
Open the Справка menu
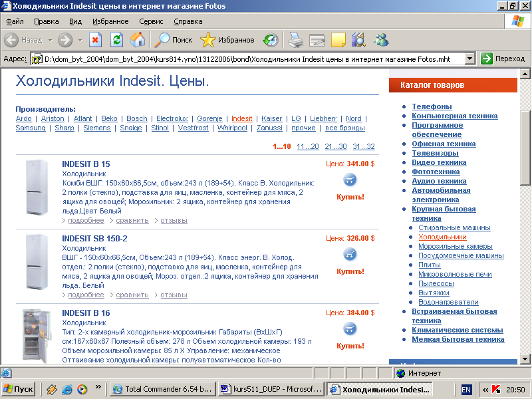pos(188,21)
